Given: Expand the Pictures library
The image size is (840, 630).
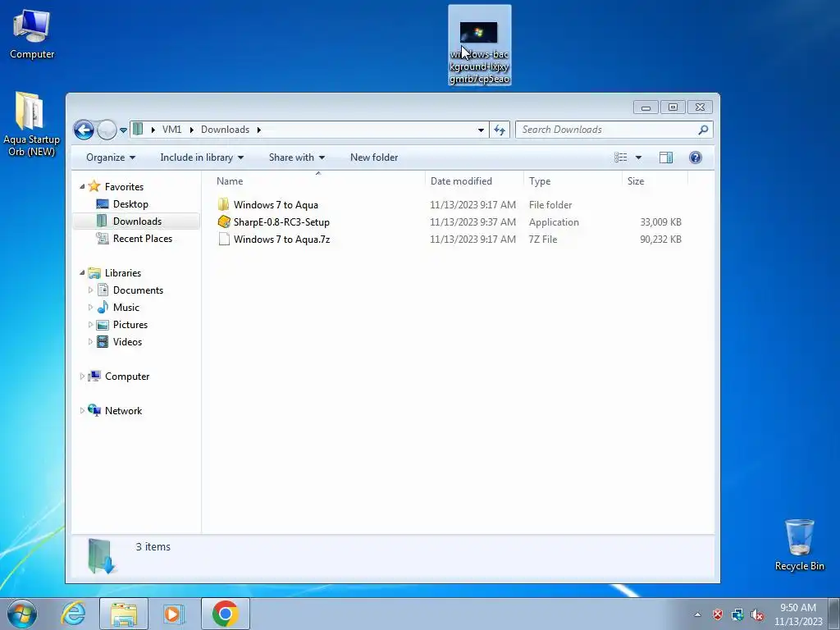Looking at the screenshot, I should (90, 325).
